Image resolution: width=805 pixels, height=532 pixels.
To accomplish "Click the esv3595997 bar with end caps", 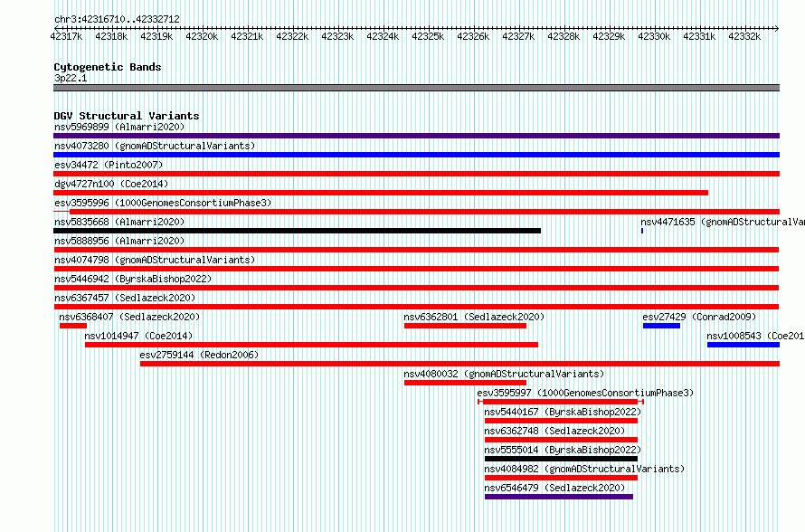I will (561, 402).
